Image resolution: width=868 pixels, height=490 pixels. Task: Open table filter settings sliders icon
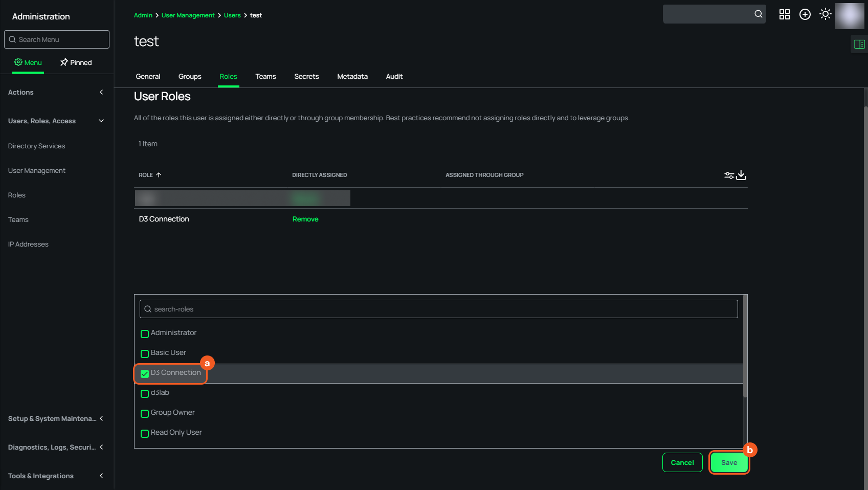(729, 175)
